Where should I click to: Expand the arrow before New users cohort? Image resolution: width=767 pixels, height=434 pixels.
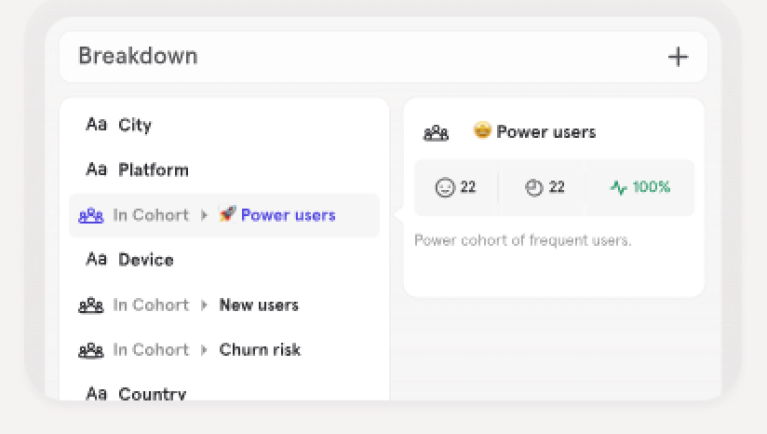pyautogui.click(x=205, y=305)
